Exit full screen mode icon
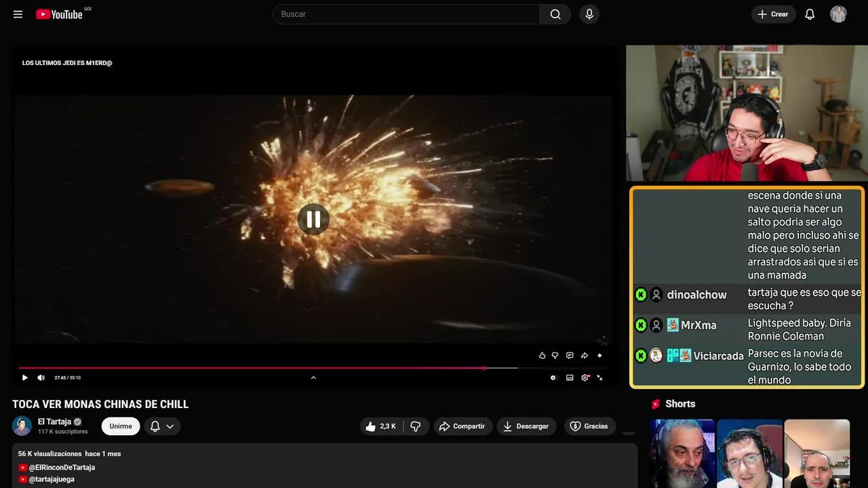Viewport: 868px width, 488px height. [x=600, y=378]
